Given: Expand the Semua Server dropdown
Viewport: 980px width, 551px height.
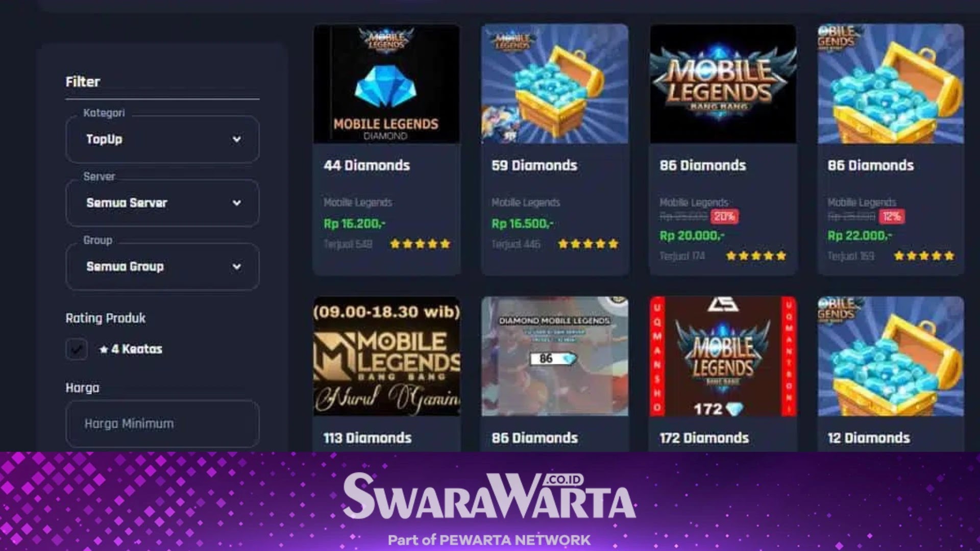Looking at the screenshot, I should [x=162, y=203].
